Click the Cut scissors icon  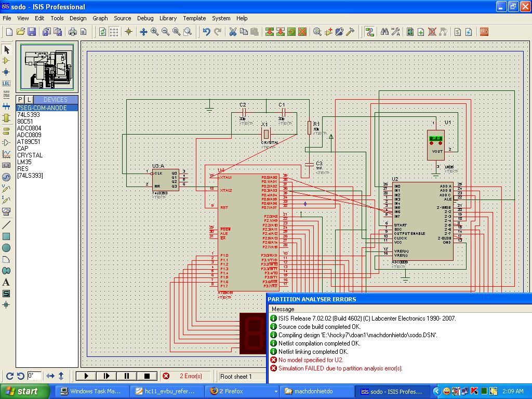233,32
